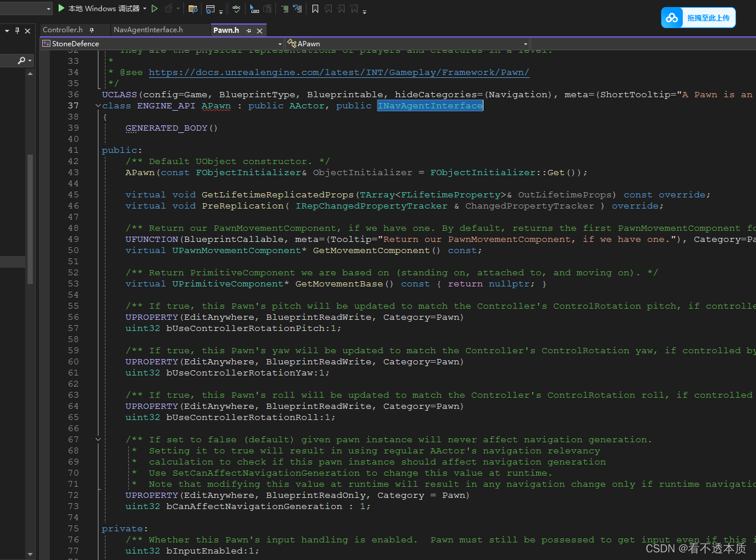Image resolution: width=756 pixels, height=560 pixels.
Task: Clear all bookmarks with the crossed bookmark icon
Action: click(x=354, y=9)
